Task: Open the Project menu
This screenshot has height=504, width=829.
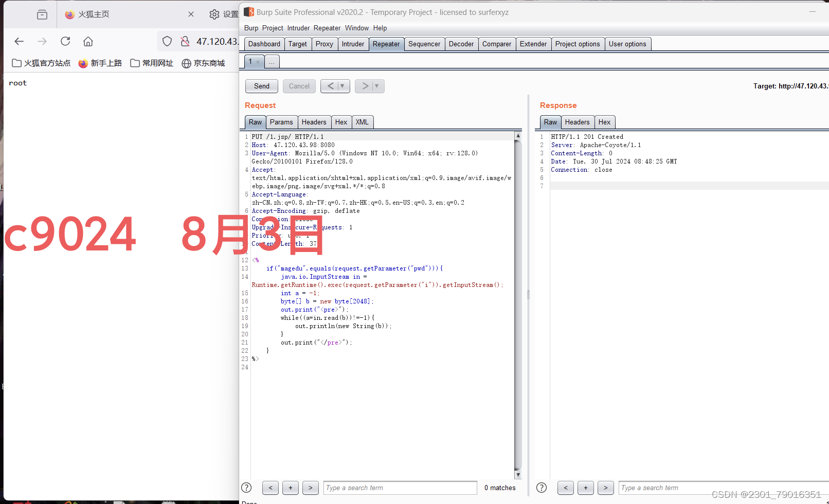Action: point(273,28)
